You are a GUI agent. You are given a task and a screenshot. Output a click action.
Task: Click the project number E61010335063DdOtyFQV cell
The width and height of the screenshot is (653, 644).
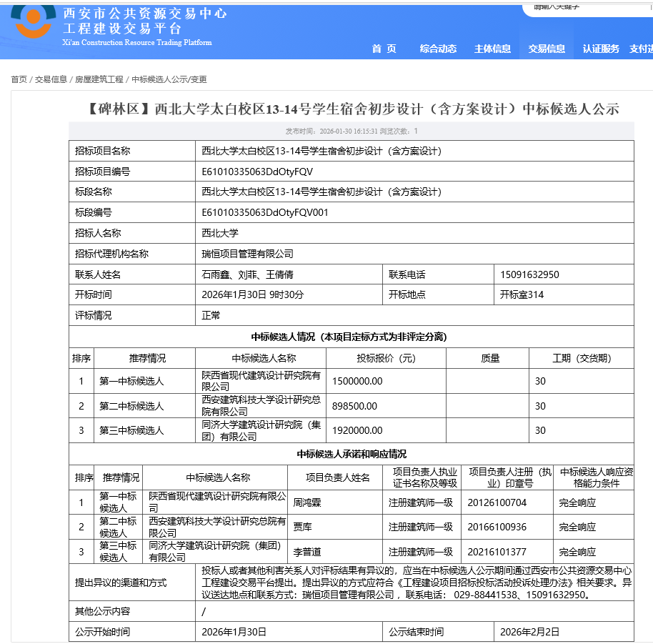[257, 172]
